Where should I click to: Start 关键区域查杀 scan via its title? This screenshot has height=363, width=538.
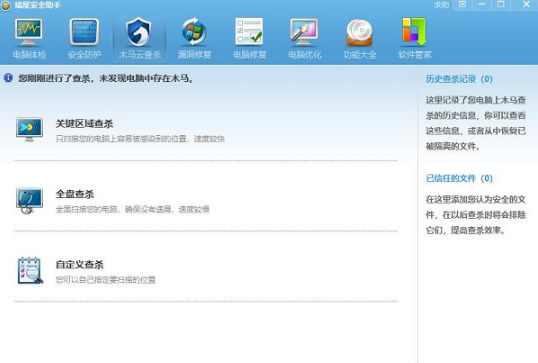84,124
